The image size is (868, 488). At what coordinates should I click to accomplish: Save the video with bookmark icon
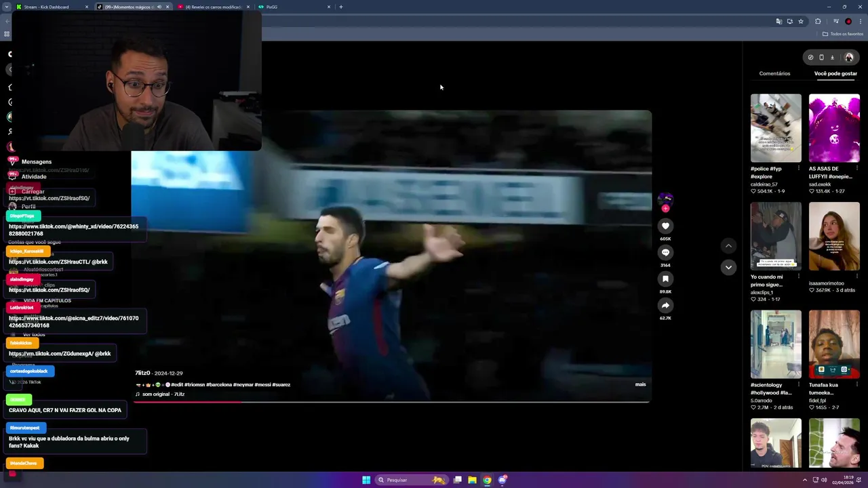coord(665,279)
